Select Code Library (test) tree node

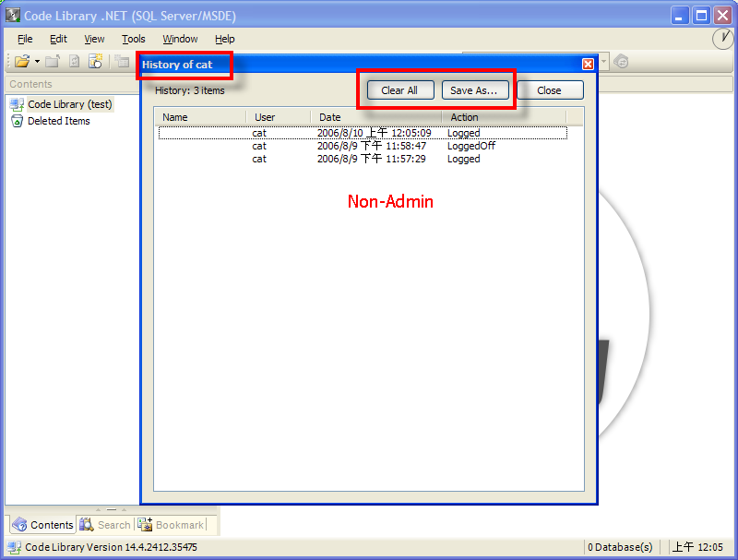[x=70, y=104]
